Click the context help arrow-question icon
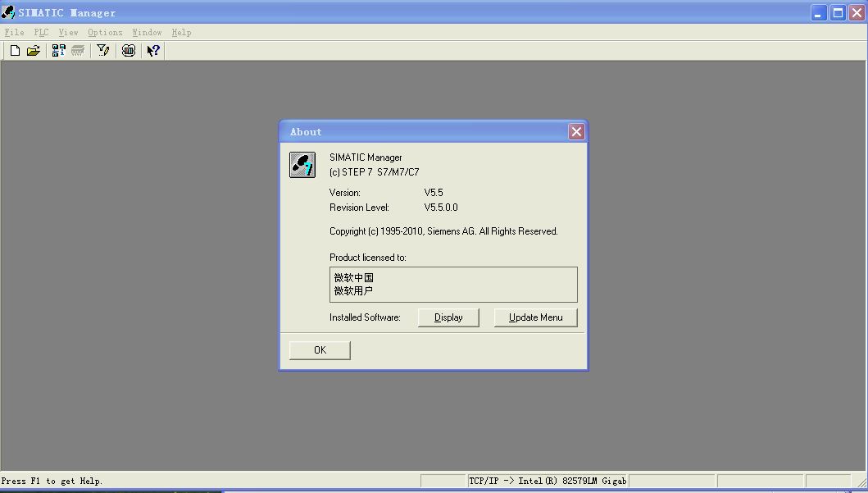Image resolution: width=868 pixels, height=493 pixels. click(x=153, y=50)
